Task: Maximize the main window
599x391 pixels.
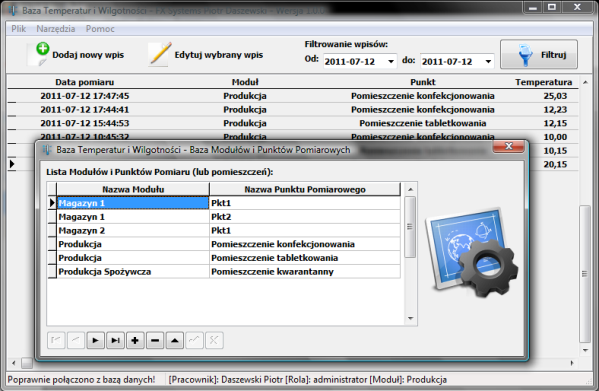Action: point(552,7)
